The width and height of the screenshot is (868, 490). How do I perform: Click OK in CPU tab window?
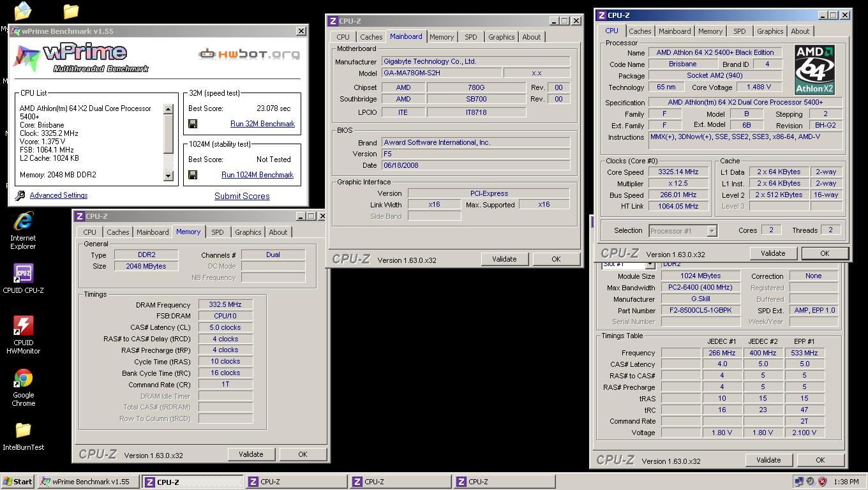[825, 253]
